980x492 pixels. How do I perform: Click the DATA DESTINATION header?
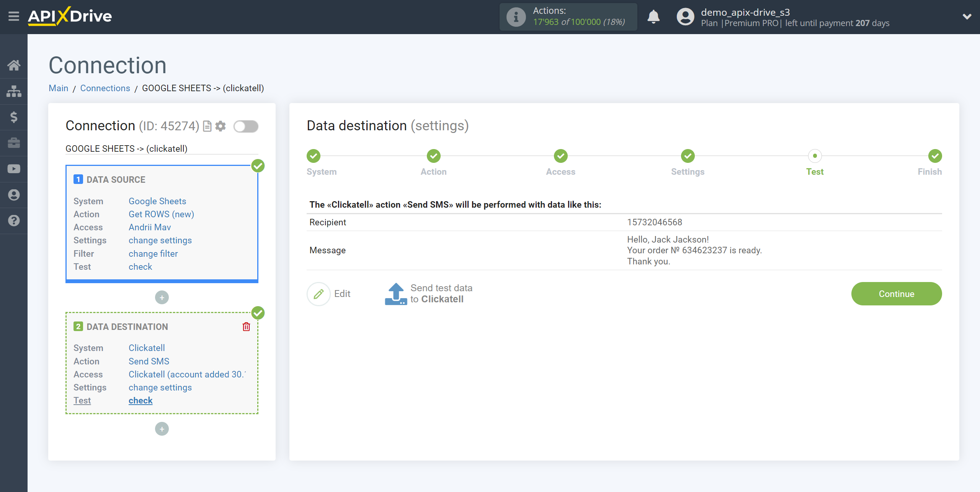click(127, 327)
